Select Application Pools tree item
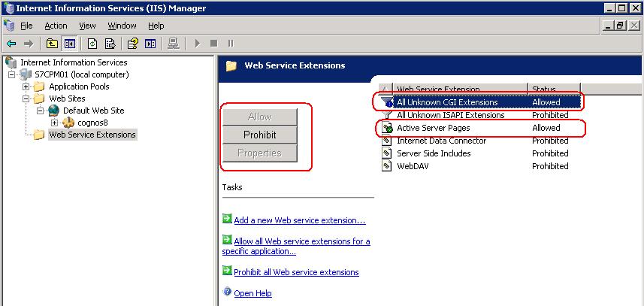Viewport: 644px width, 306px height. (x=79, y=86)
